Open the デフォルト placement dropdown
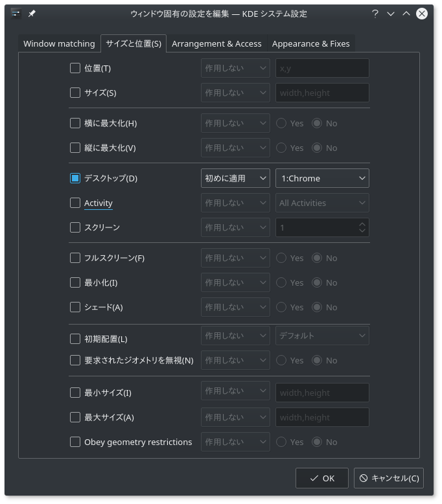Screen dimensions: 442x504 pos(322,336)
